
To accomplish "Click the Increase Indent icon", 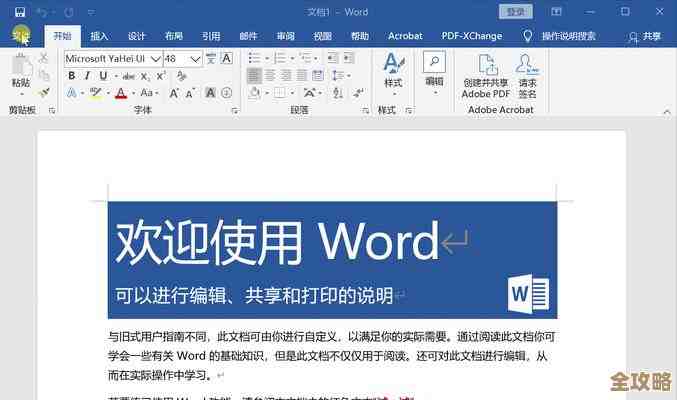I will tap(349, 58).
